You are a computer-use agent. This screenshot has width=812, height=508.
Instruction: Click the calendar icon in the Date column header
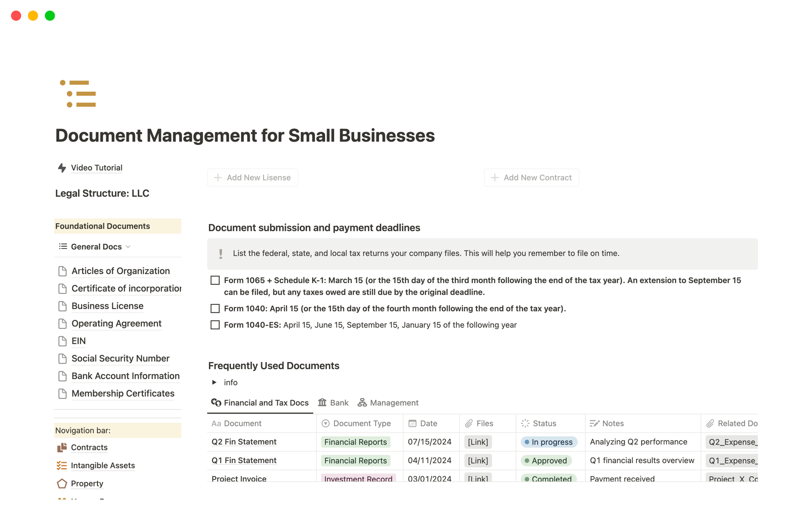(x=412, y=423)
